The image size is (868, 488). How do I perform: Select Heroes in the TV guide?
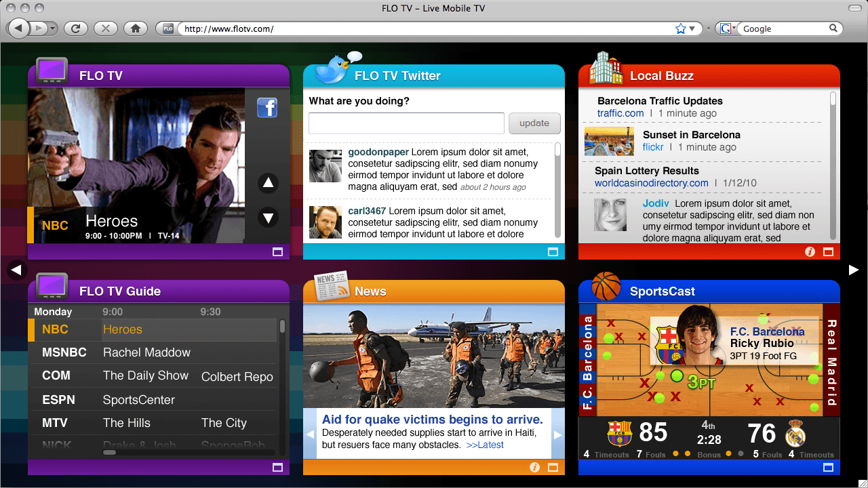tap(123, 329)
